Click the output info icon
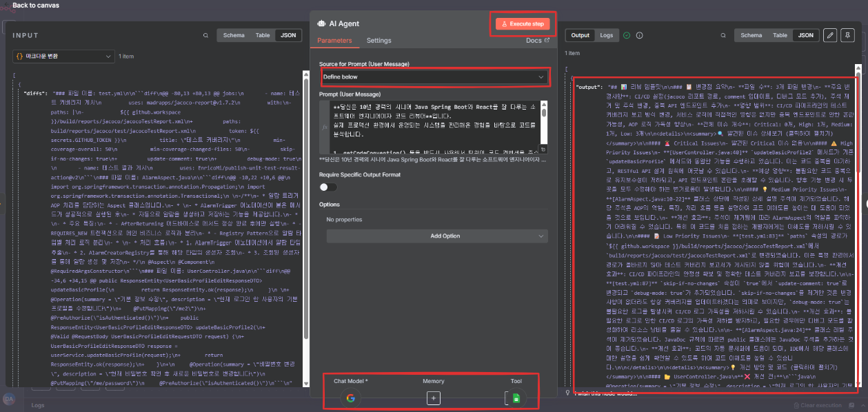 pos(639,35)
